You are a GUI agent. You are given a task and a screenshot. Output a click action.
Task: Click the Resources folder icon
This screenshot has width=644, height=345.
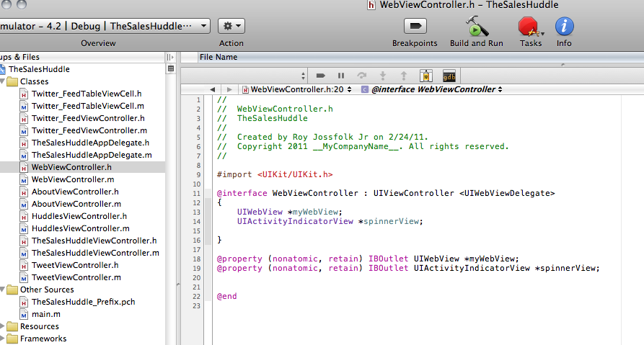[12, 326]
